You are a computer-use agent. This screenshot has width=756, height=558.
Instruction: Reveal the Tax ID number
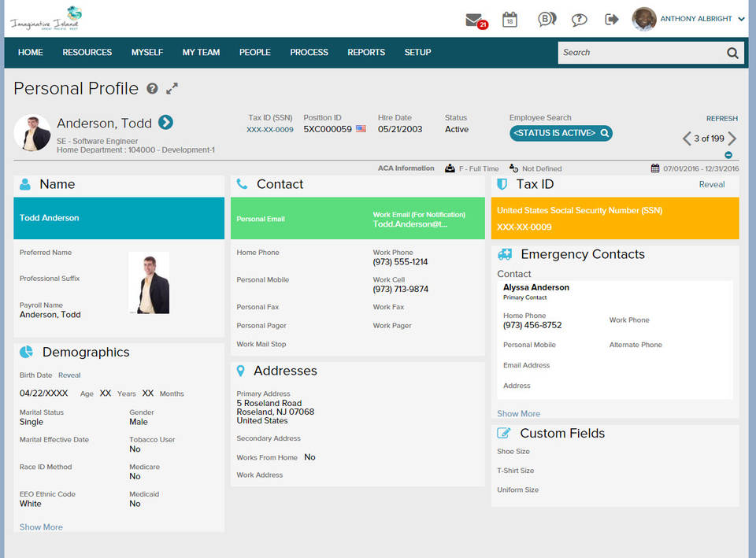[x=712, y=184]
